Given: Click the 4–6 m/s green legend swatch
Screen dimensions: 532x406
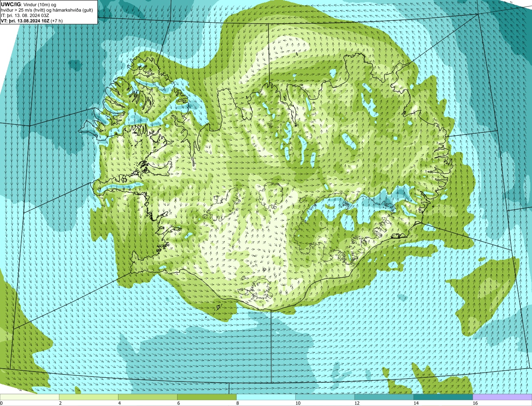Looking at the screenshot, I should click(148, 397).
